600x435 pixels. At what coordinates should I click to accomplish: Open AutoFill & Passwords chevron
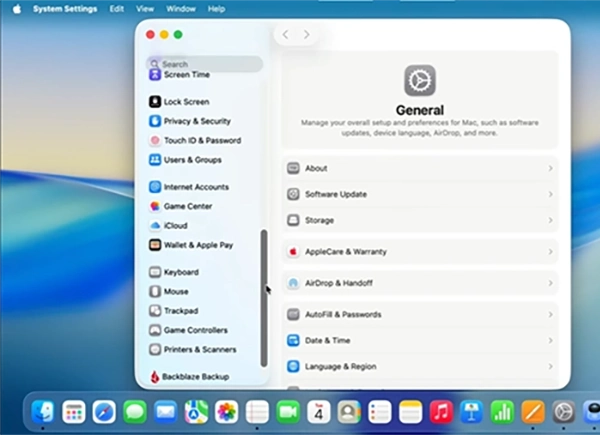(x=550, y=314)
